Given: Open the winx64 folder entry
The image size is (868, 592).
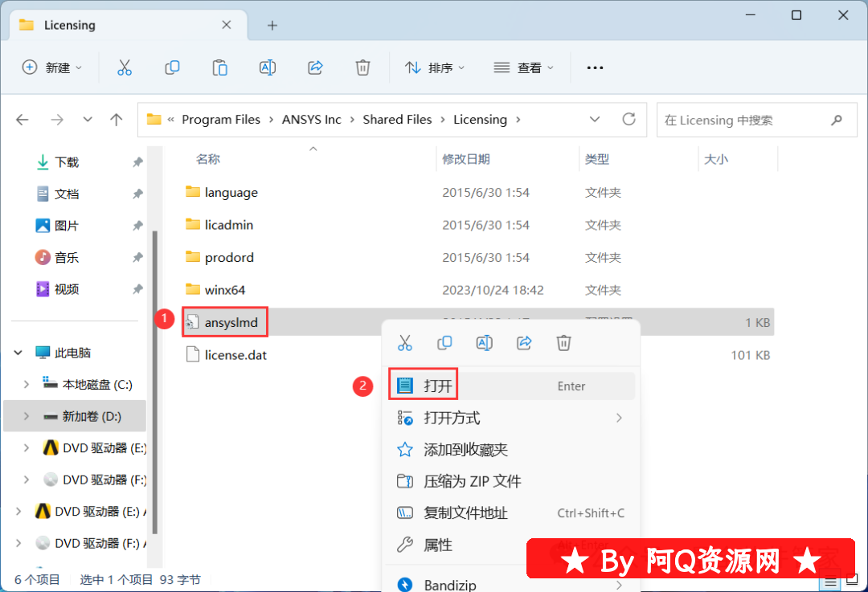Looking at the screenshot, I should [224, 290].
